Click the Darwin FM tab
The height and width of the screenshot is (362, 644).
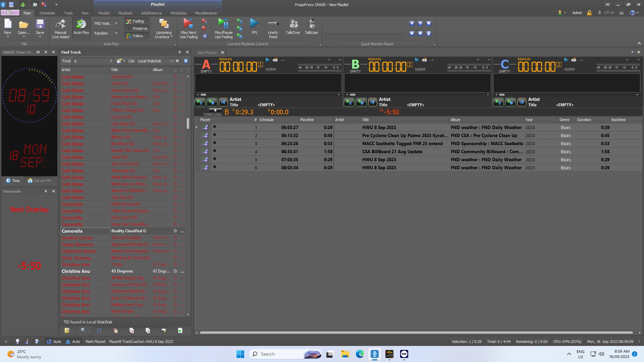[40, 181]
